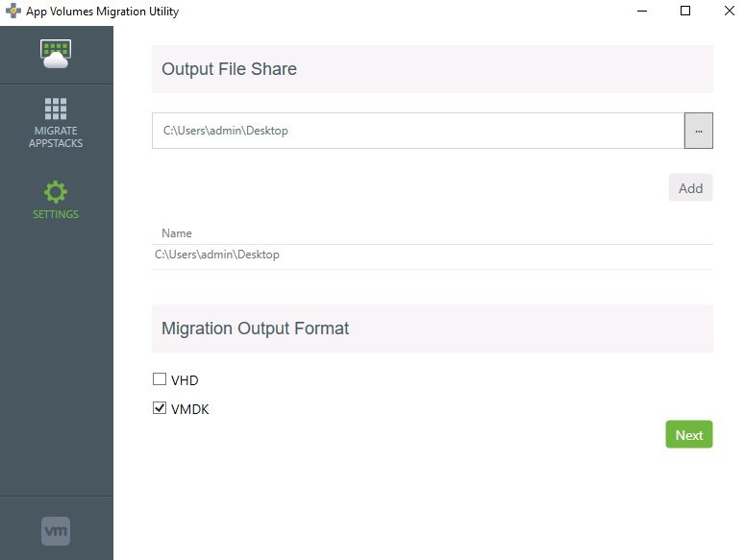This screenshot has height=560, width=745.
Task: Select the MIGRATE APPSTACKS label in the sidebar
Action: point(56,136)
